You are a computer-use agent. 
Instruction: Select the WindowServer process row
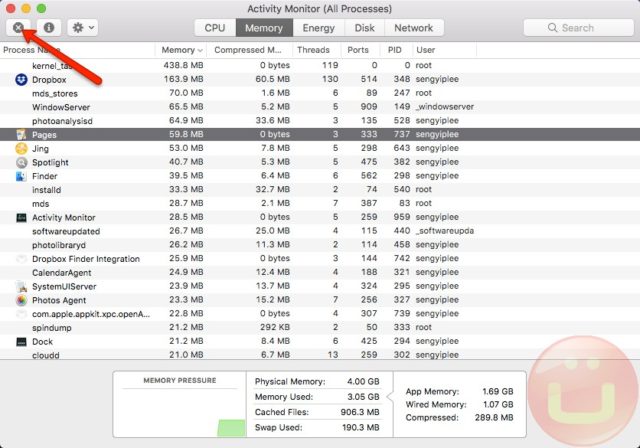click(320, 107)
